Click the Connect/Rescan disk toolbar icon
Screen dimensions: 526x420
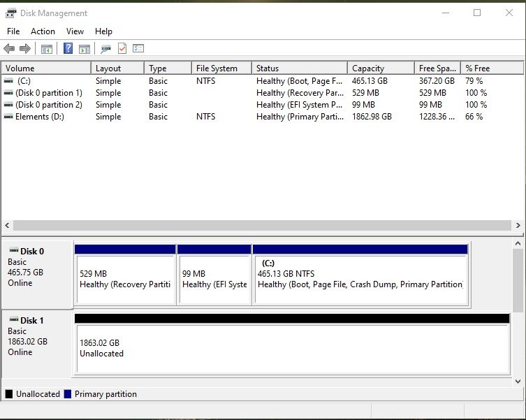[105, 49]
